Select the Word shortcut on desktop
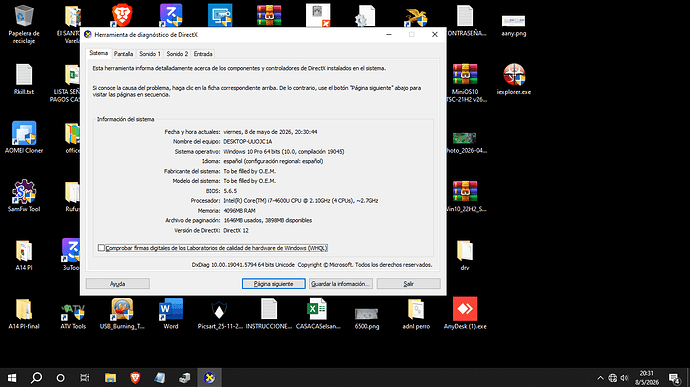 click(x=171, y=313)
